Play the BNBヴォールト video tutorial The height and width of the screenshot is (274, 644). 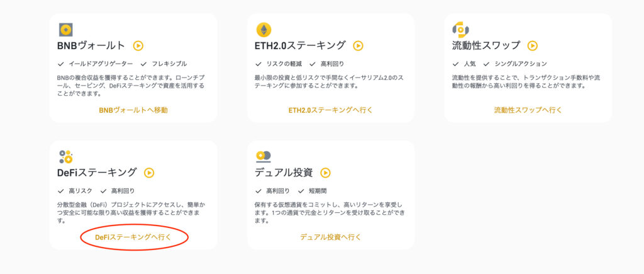(138, 45)
